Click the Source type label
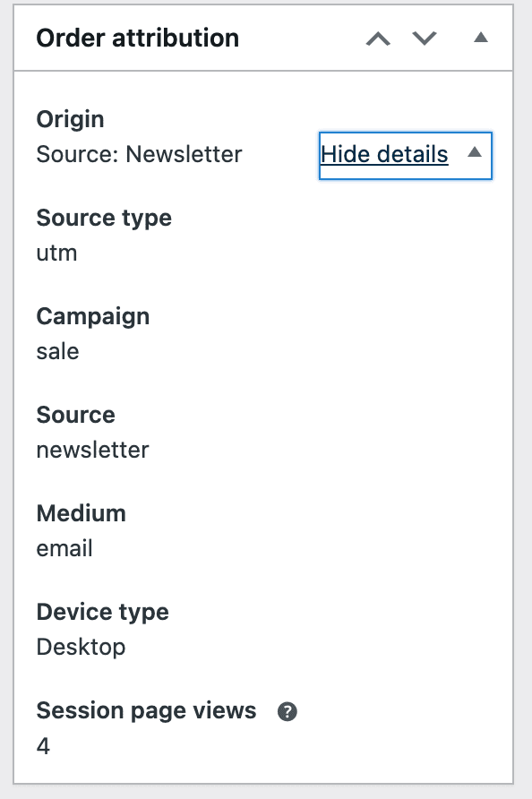Image resolution: width=532 pixels, height=799 pixels. tap(104, 218)
